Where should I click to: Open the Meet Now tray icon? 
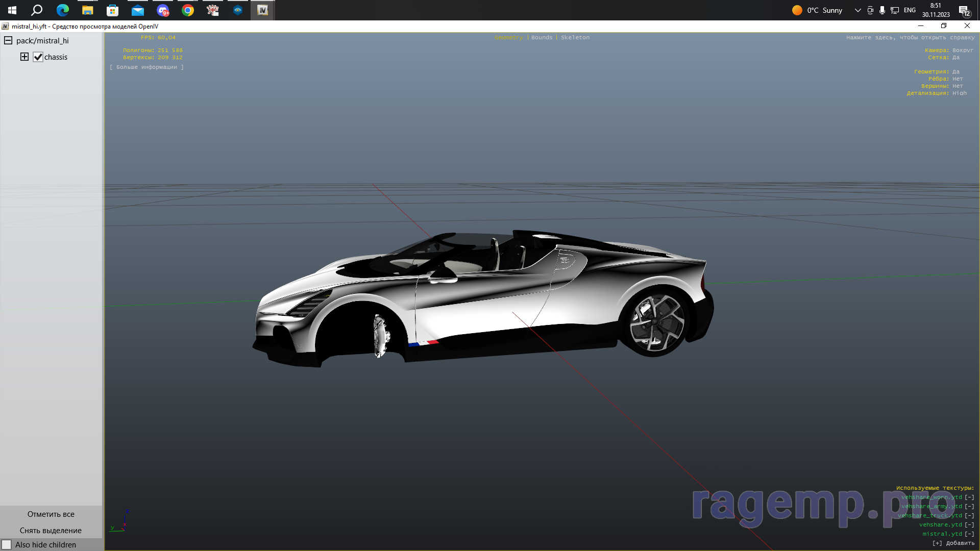870,10
